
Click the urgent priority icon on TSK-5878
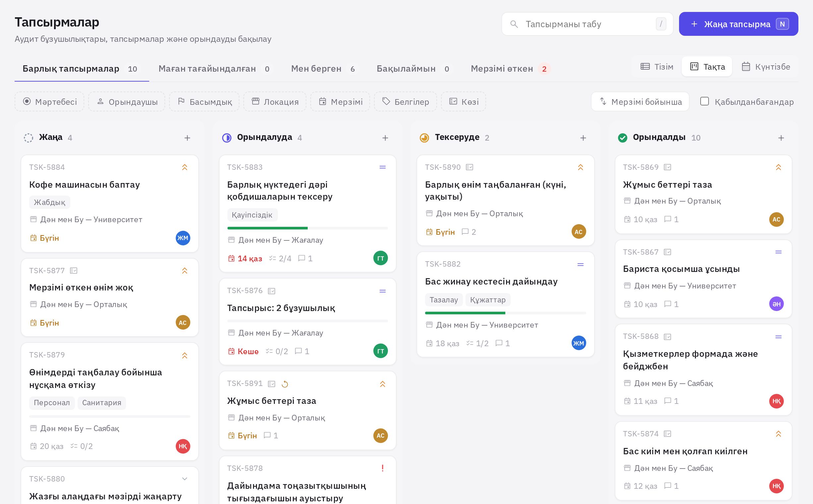pyautogui.click(x=382, y=468)
